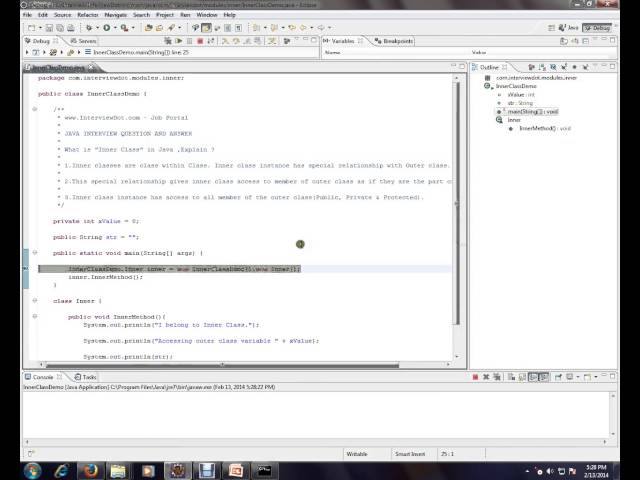Click the Step Into debug icon
Viewport: 640px width, 480px height.
pyautogui.click(x=225, y=41)
